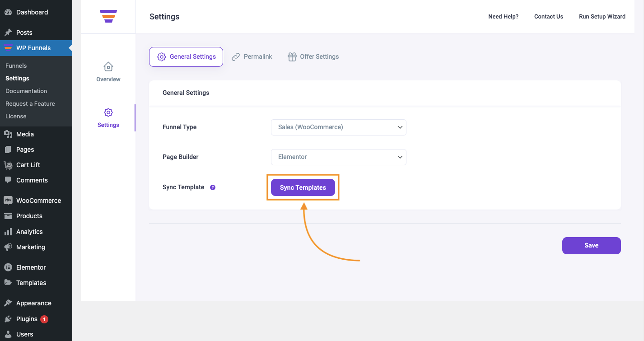Screen dimensions: 644x341
Task: Open the WooCommerce menu label
Action: pos(39,201)
